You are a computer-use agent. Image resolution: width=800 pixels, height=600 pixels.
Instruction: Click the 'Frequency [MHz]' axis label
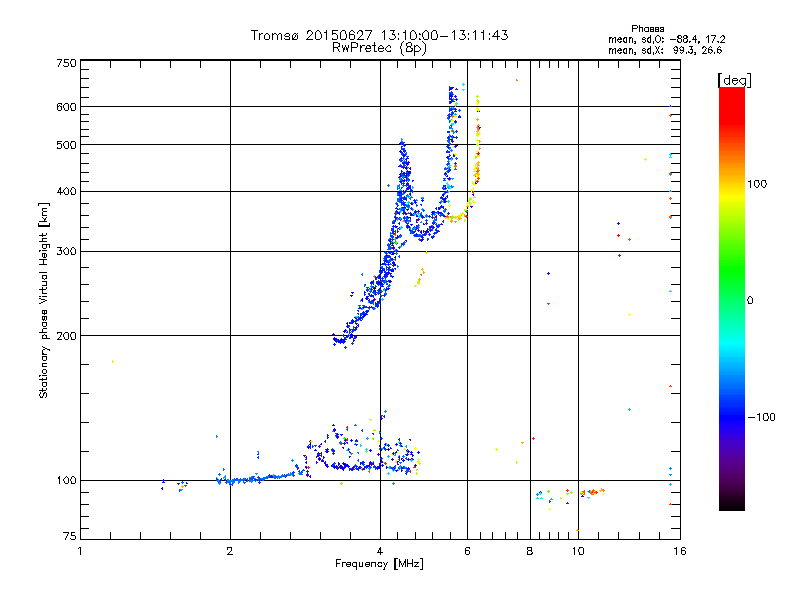point(379,564)
